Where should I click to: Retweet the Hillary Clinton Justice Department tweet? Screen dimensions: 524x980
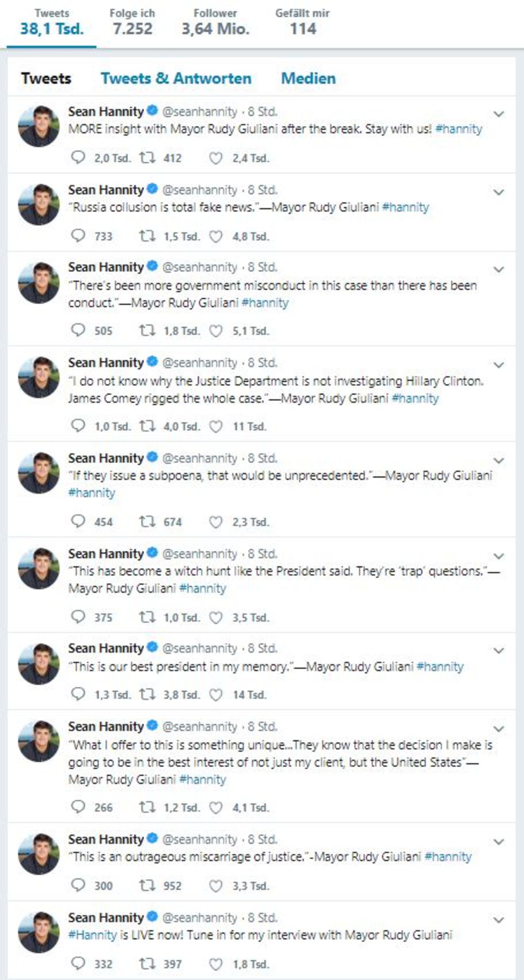[147, 426]
